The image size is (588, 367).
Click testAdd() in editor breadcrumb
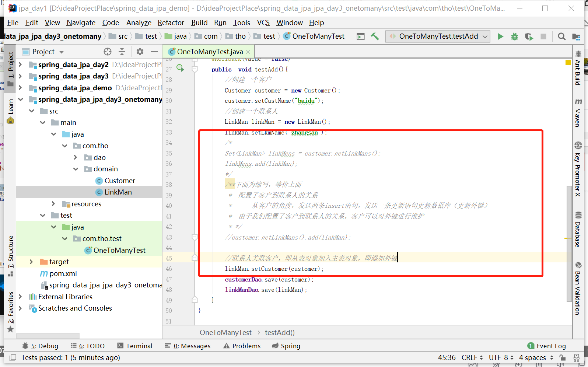click(x=280, y=333)
